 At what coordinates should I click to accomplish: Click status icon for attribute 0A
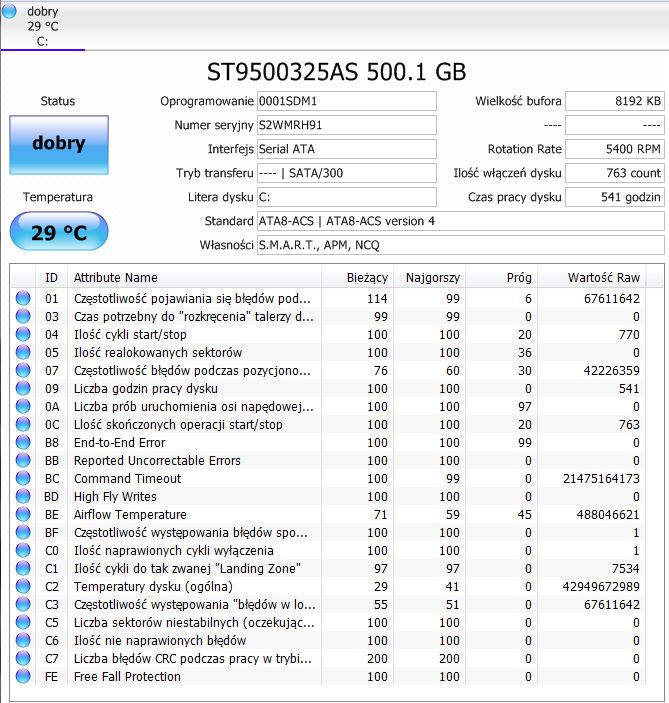[23, 406]
